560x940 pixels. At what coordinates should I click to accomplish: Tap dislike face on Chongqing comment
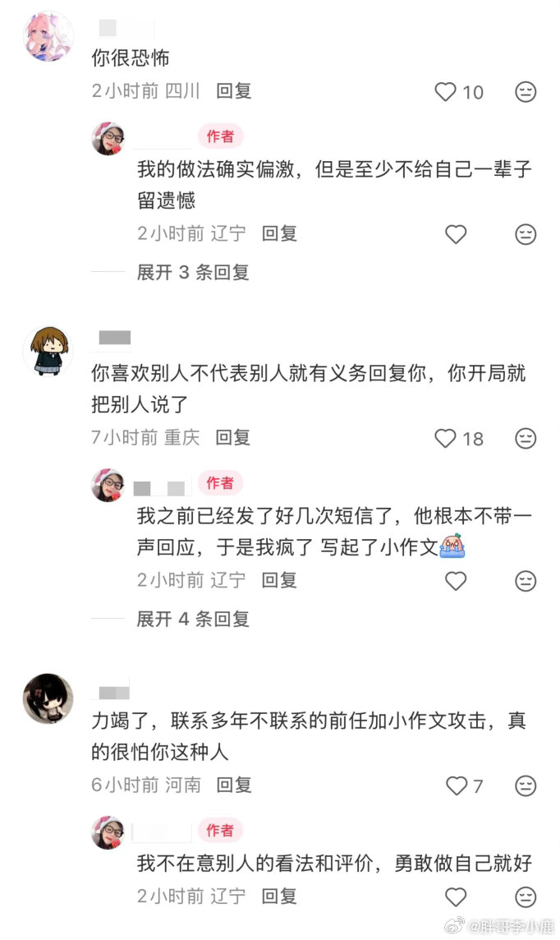pos(526,438)
